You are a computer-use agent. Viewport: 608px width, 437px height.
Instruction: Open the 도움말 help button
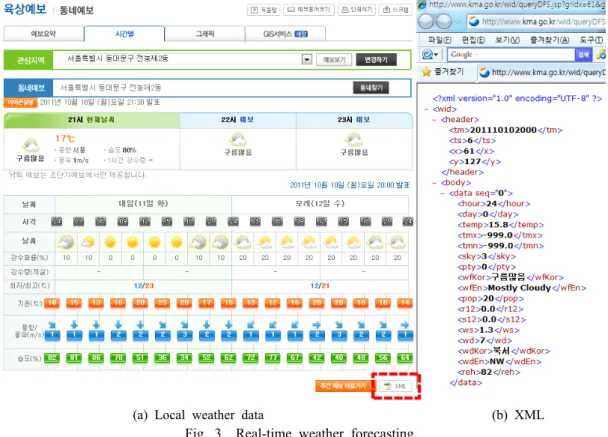click(264, 10)
